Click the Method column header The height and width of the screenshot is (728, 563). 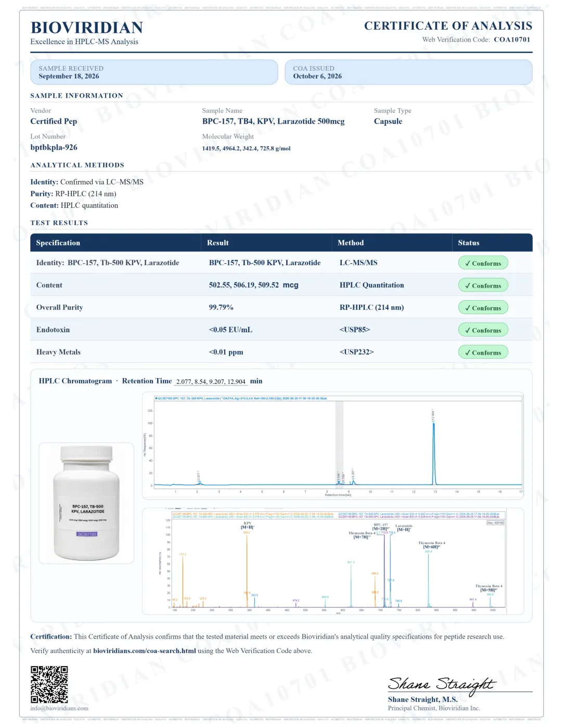click(351, 243)
